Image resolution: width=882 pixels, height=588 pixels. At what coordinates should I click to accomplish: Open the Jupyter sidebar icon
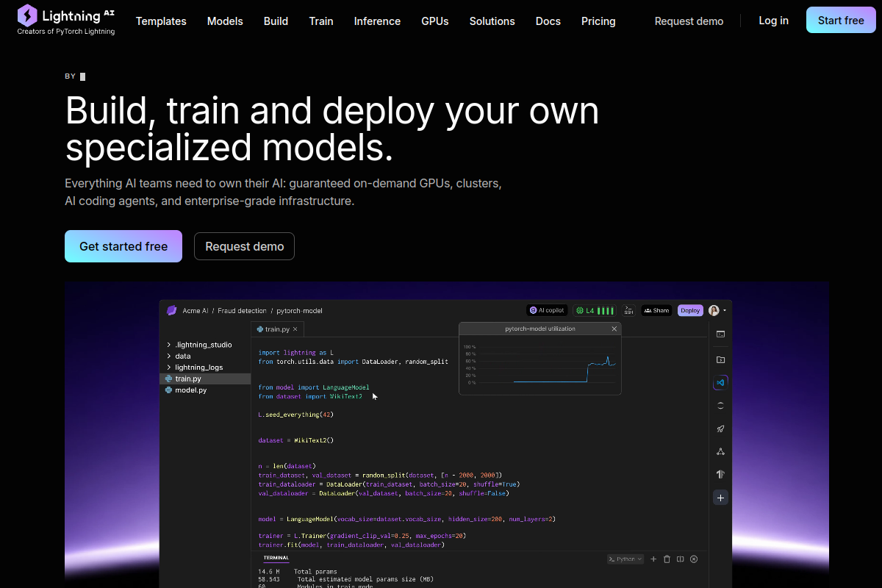click(720, 405)
